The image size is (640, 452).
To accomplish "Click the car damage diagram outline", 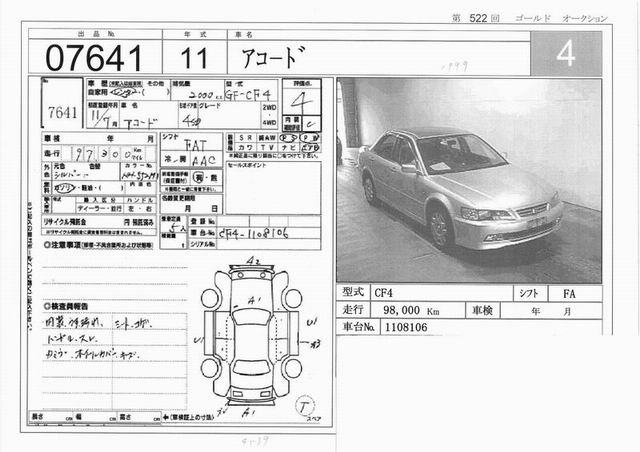I will pos(251,335).
